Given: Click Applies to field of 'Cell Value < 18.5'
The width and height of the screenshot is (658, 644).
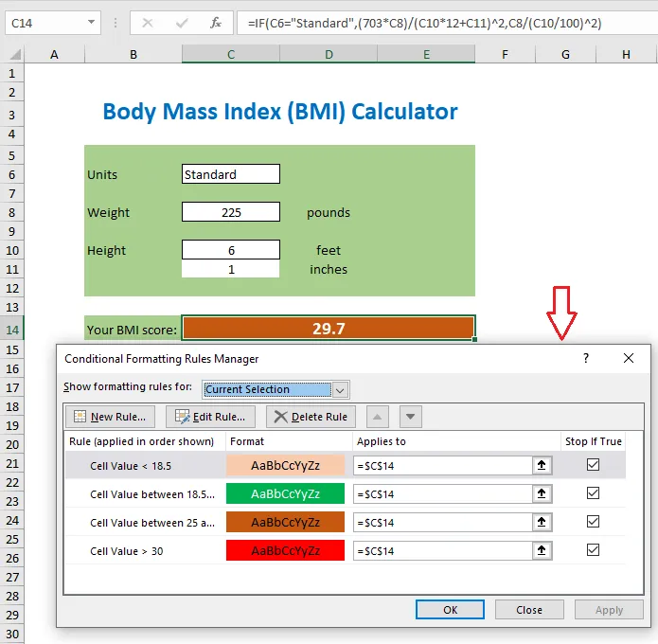Looking at the screenshot, I should point(443,465).
